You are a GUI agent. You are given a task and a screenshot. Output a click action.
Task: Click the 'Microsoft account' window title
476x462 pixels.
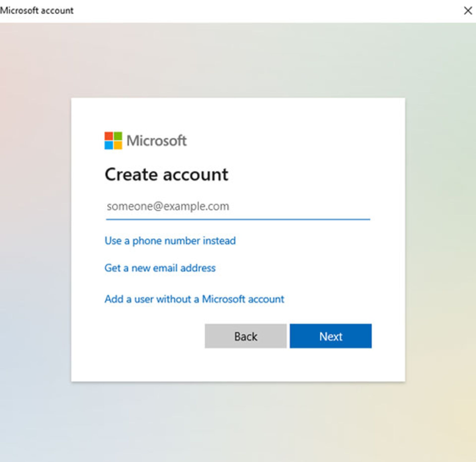pyautogui.click(x=37, y=11)
